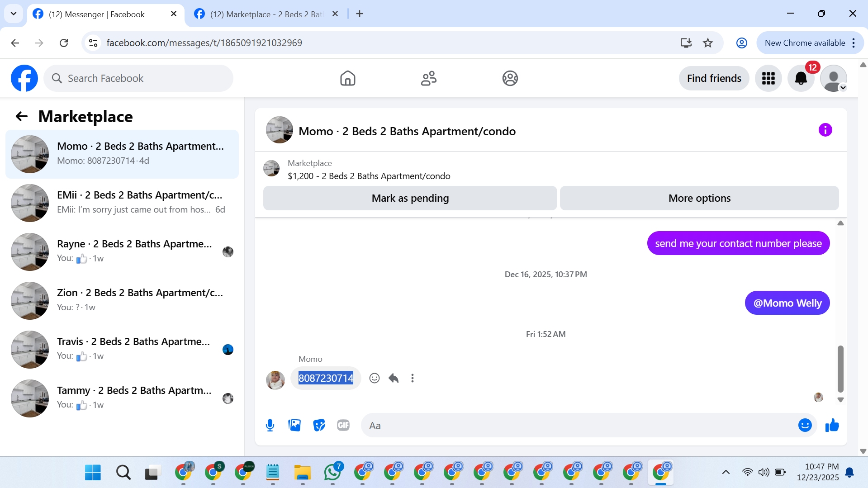The height and width of the screenshot is (488, 868).
Task: Record a voice clip with microphone icon
Action: [270, 425]
